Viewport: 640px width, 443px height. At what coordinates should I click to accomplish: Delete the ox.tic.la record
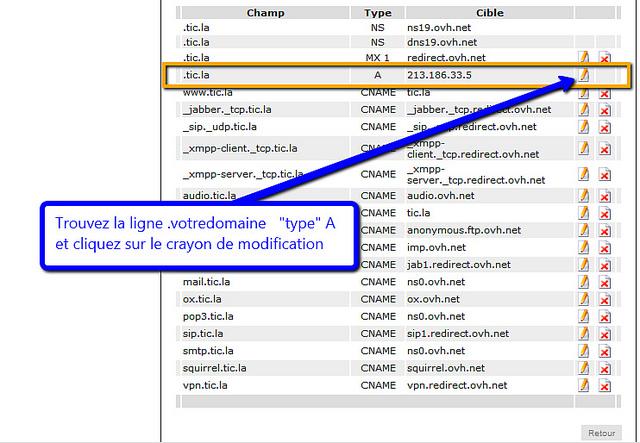click(605, 299)
